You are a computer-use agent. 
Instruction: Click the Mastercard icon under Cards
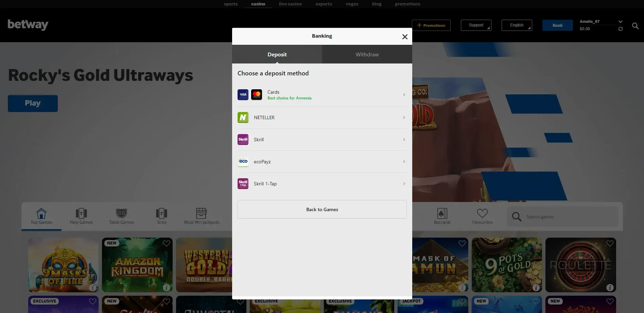[x=257, y=95]
